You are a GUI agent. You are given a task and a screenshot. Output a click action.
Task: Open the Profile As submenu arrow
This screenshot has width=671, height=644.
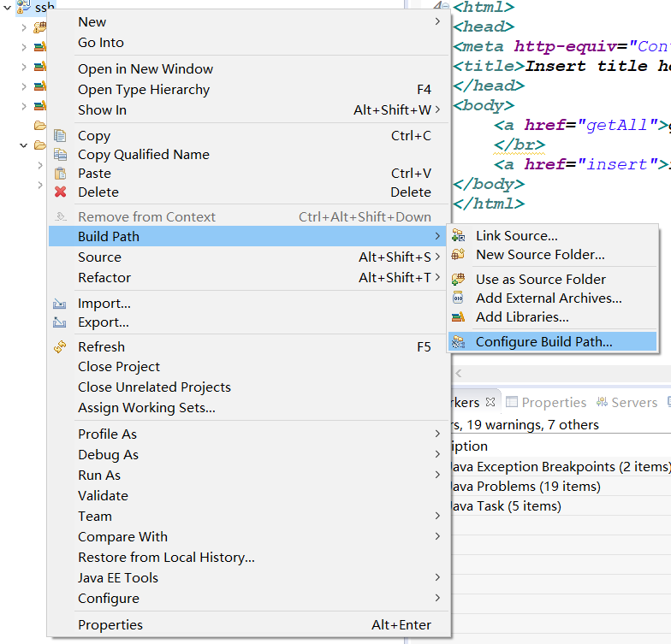tap(437, 434)
